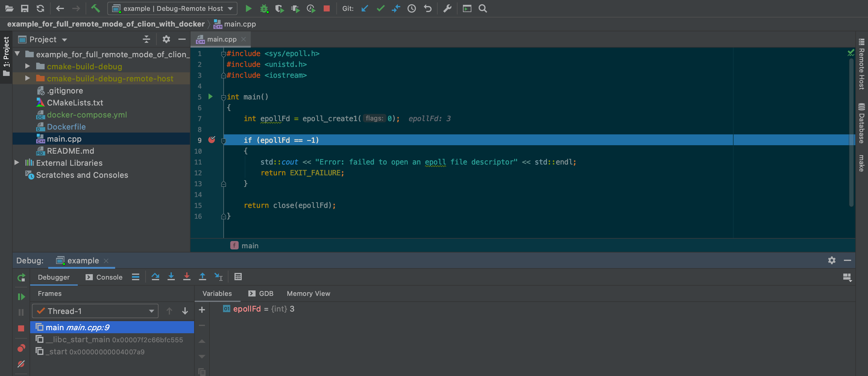Click the green Run button in toolbar

(x=248, y=8)
